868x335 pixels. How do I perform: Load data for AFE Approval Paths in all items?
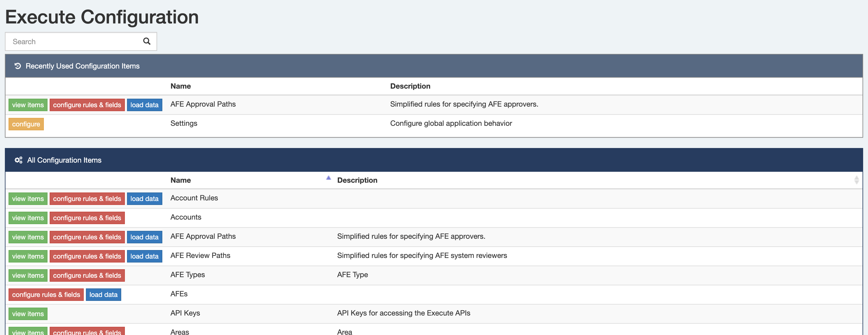(x=145, y=237)
